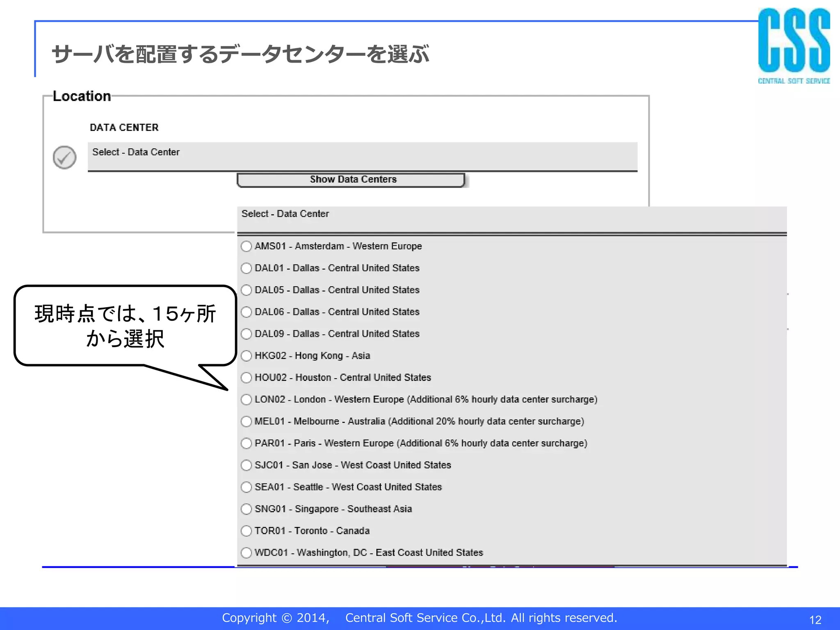This screenshot has width=840, height=630.
Task: Select the LON02 London radio button
Action: (246, 399)
